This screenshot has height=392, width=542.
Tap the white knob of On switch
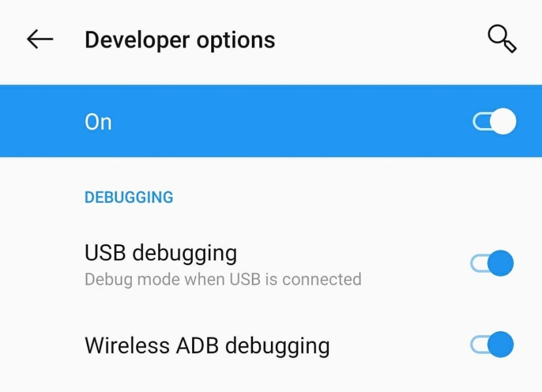coord(503,121)
